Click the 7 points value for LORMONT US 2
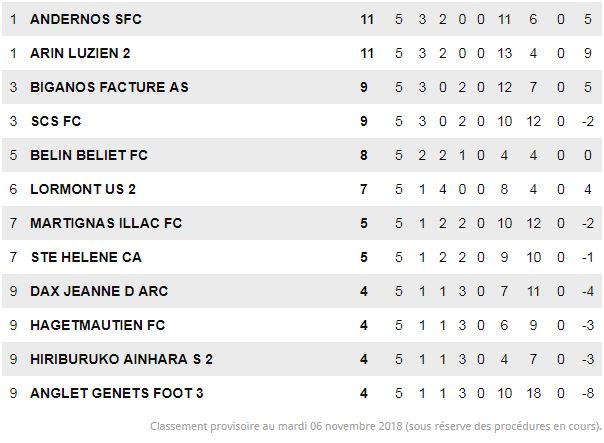The width and height of the screenshot is (604, 443). pos(364,189)
